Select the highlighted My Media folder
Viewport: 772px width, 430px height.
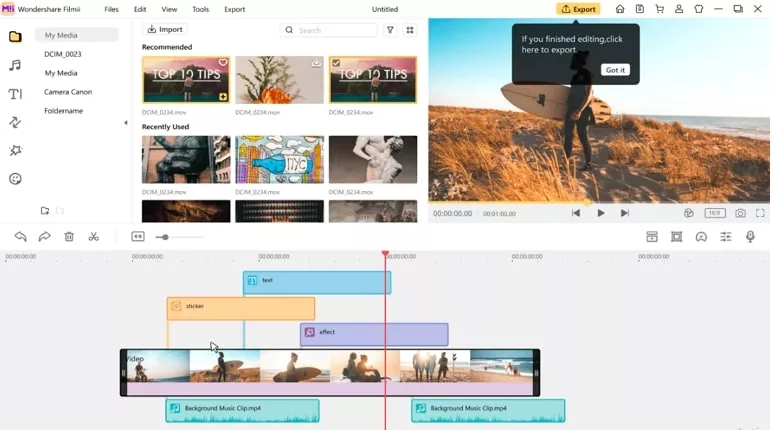click(x=77, y=35)
